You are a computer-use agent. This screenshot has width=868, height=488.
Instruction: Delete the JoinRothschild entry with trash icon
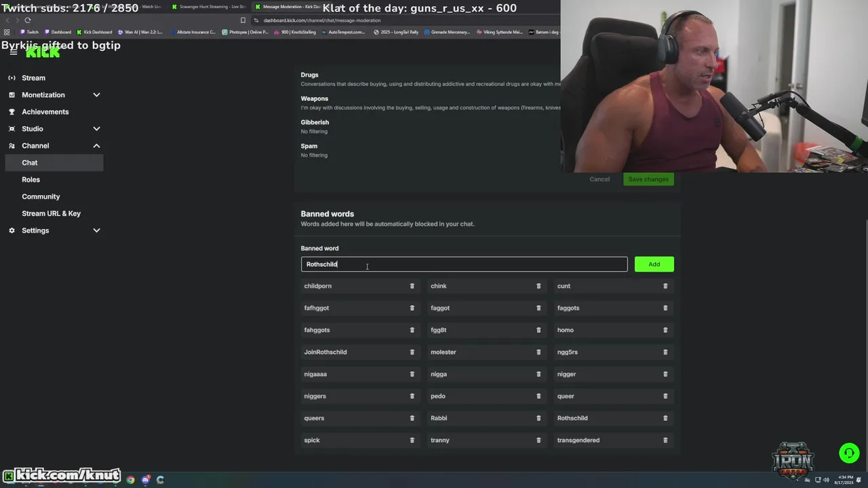[x=412, y=352]
